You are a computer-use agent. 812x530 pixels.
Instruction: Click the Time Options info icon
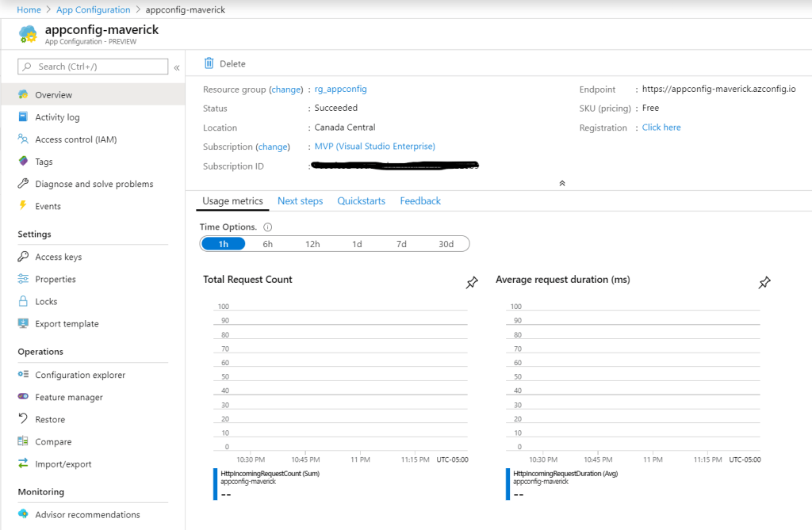pyautogui.click(x=267, y=227)
